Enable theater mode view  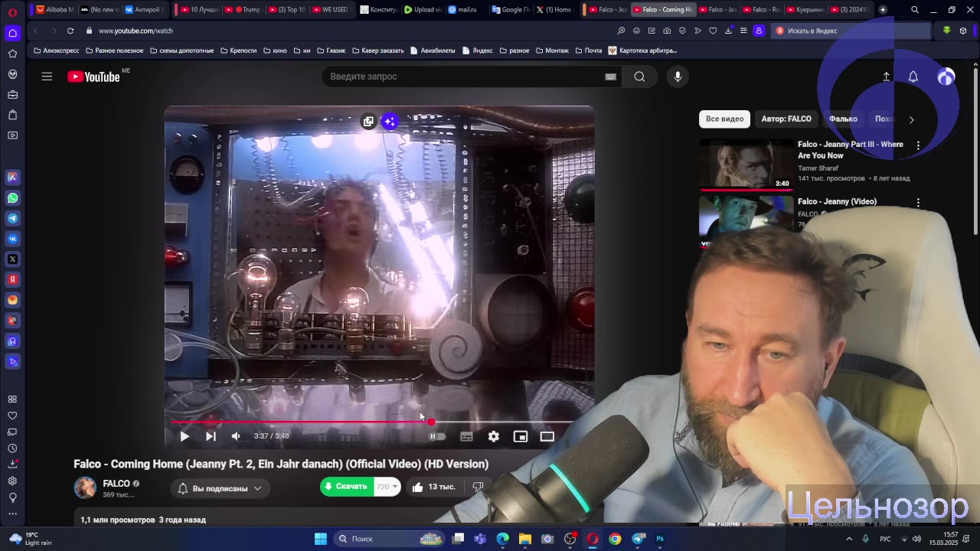(547, 436)
